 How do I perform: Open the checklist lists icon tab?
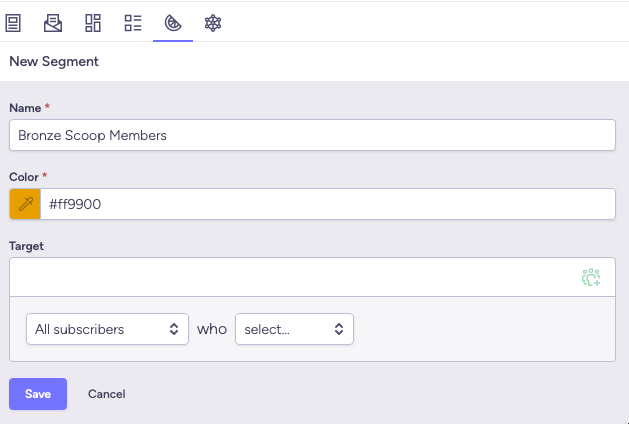132,22
